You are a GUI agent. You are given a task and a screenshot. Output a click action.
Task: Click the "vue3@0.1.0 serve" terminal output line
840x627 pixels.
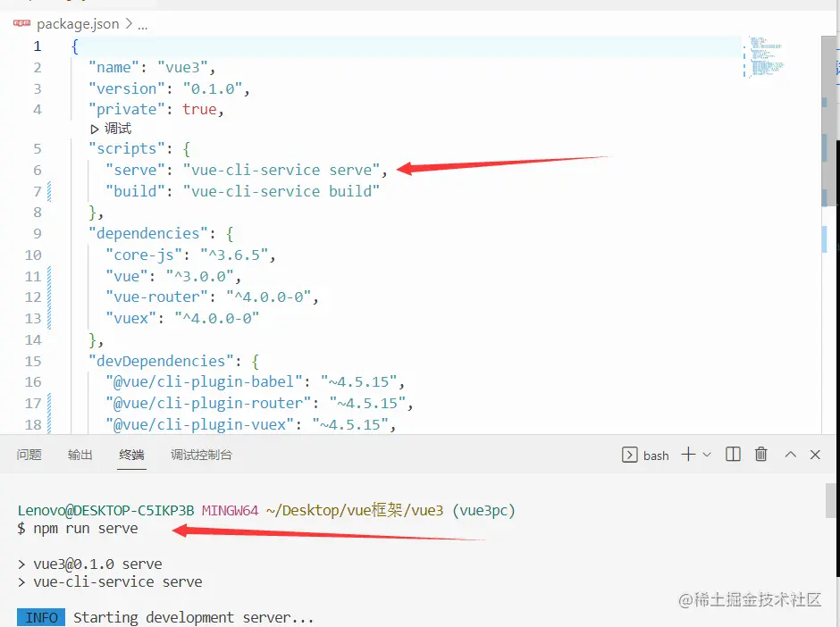(97, 564)
